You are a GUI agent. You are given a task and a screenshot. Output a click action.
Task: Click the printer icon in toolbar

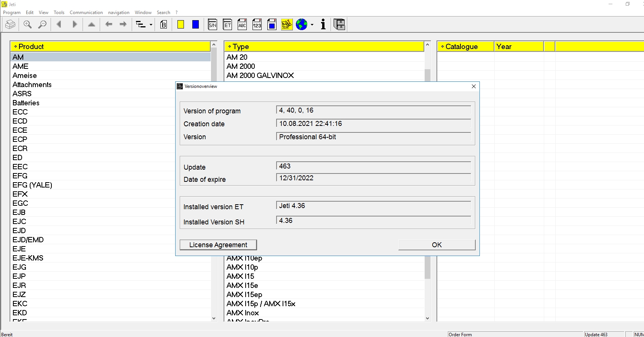[x=10, y=25]
